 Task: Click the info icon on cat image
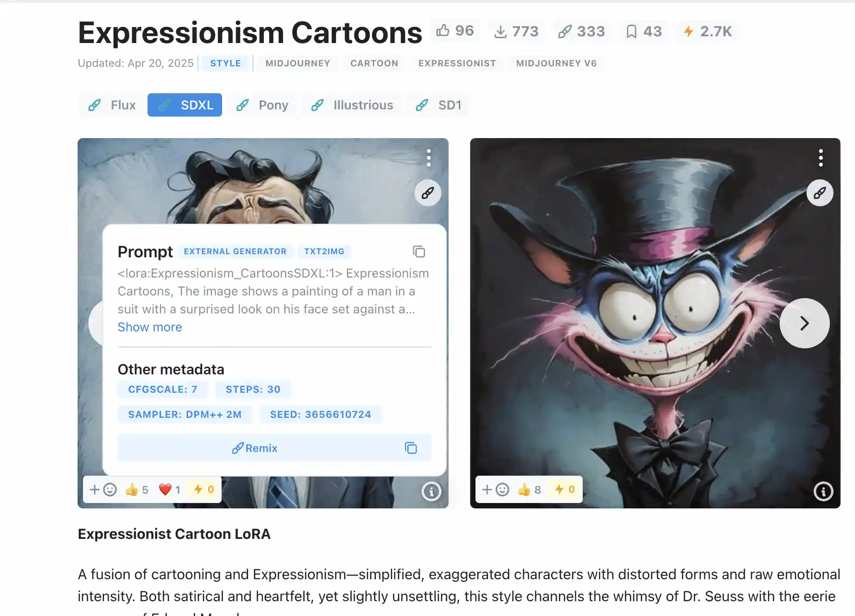[823, 491]
